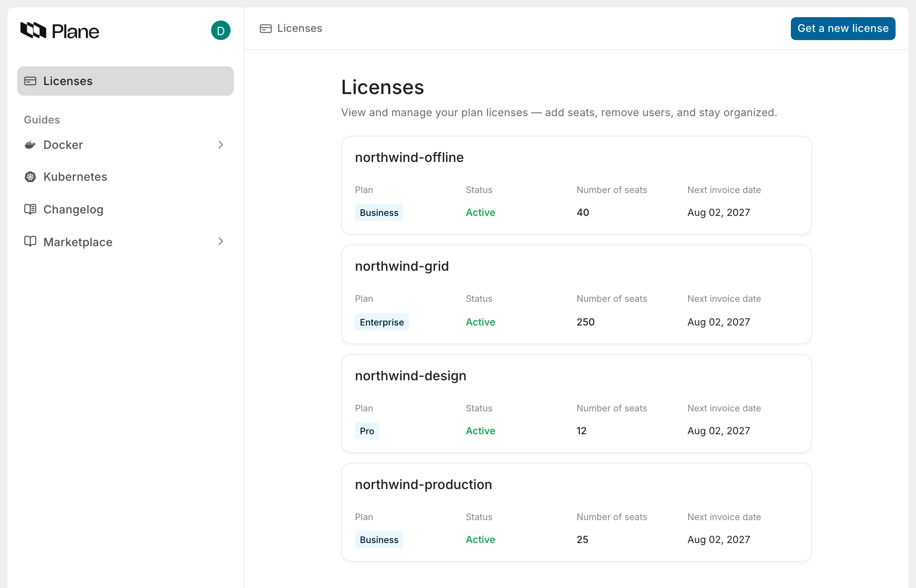916x588 pixels.
Task: Select Licenses in the sidebar menu
Action: pos(126,81)
